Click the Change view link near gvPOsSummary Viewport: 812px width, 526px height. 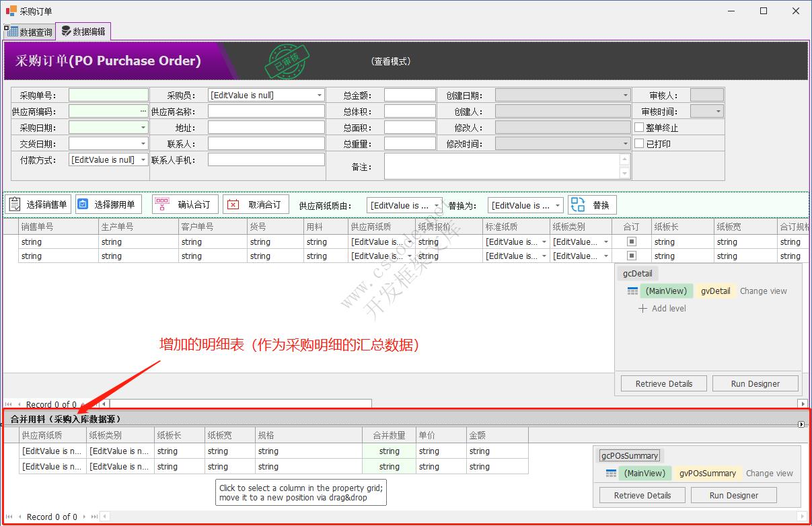pos(769,473)
